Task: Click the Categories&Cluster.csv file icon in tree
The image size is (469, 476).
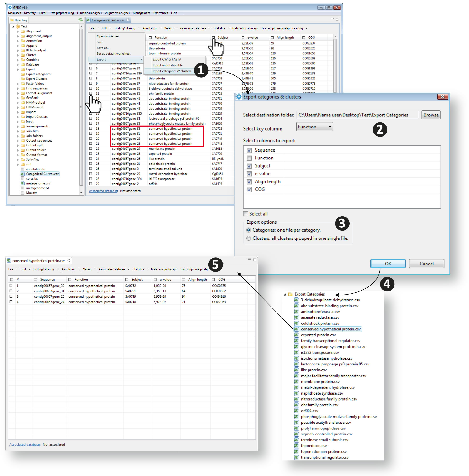Action: click(22, 174)
